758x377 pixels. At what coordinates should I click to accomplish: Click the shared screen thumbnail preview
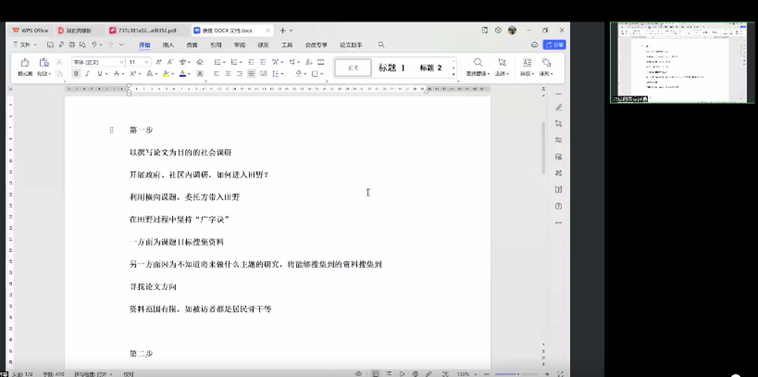point(682,62)
